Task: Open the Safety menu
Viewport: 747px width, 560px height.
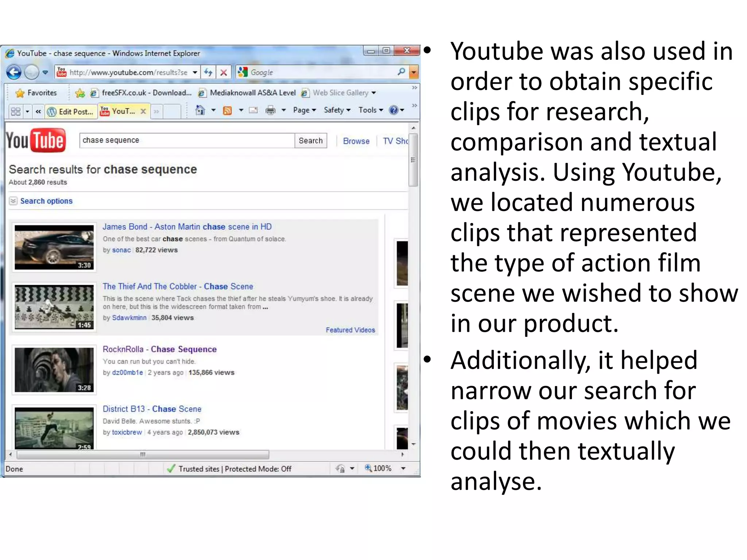Action: pyautogui.click(x=337, y=110)
